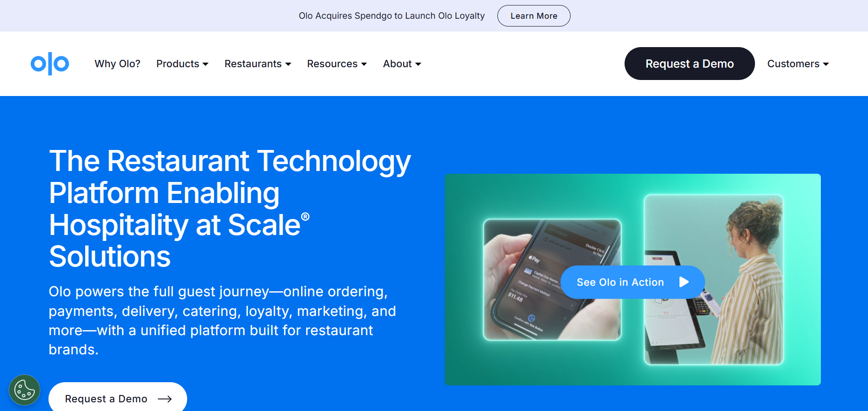Click Learn More in the announcement banner
The image size is (868, 411).
click(x=534, y=16)
